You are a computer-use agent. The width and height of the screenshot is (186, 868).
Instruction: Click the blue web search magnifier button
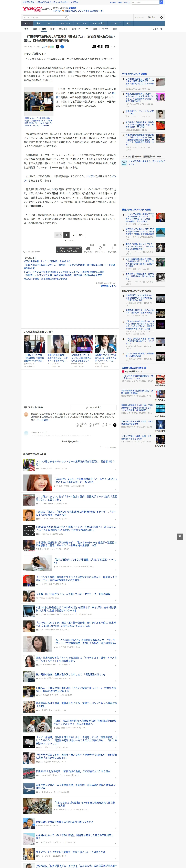tap(161, 2)
